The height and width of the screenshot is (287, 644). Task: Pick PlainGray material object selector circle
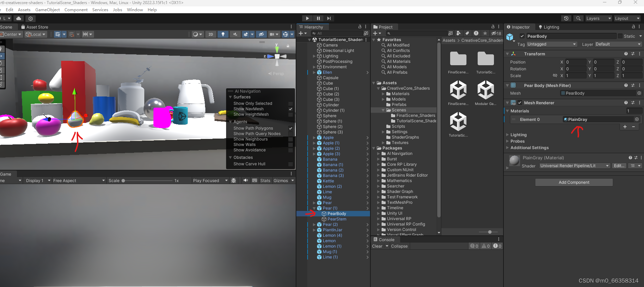(637, 119)
